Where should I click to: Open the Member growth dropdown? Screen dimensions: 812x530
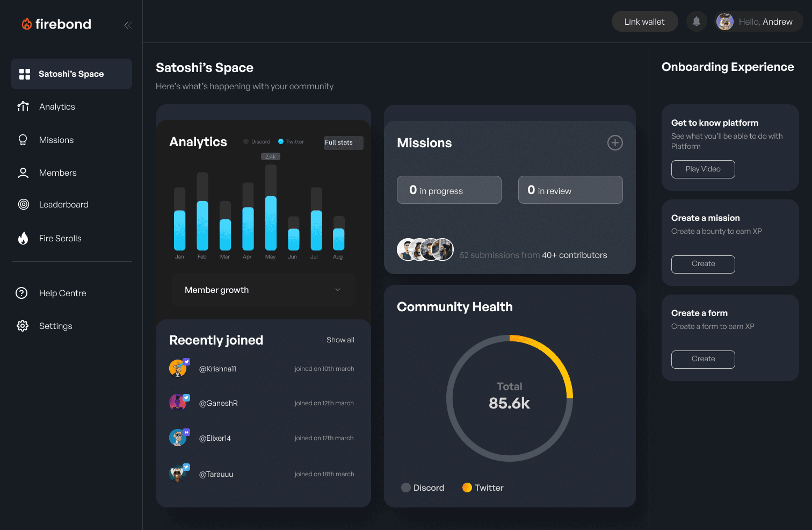point(263,290)
